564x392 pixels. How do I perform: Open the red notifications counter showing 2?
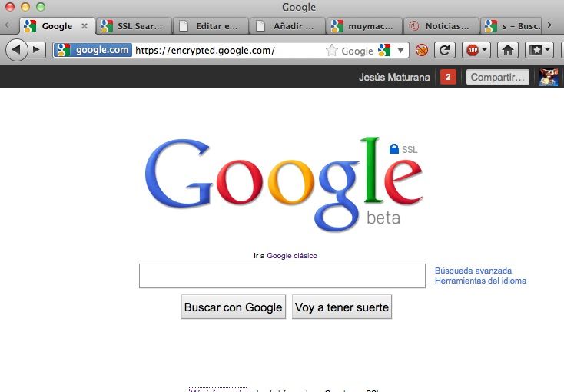pos(448,77)
